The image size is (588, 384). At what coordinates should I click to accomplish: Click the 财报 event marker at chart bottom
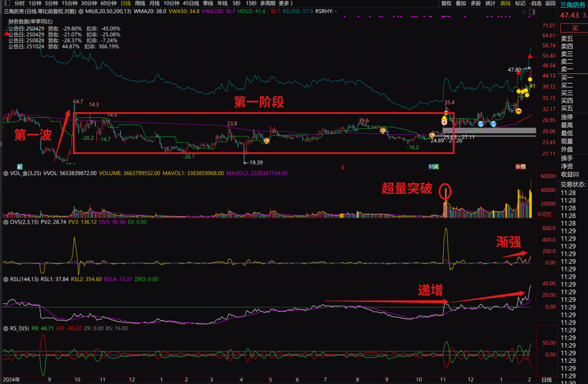(x=434, y=167)
